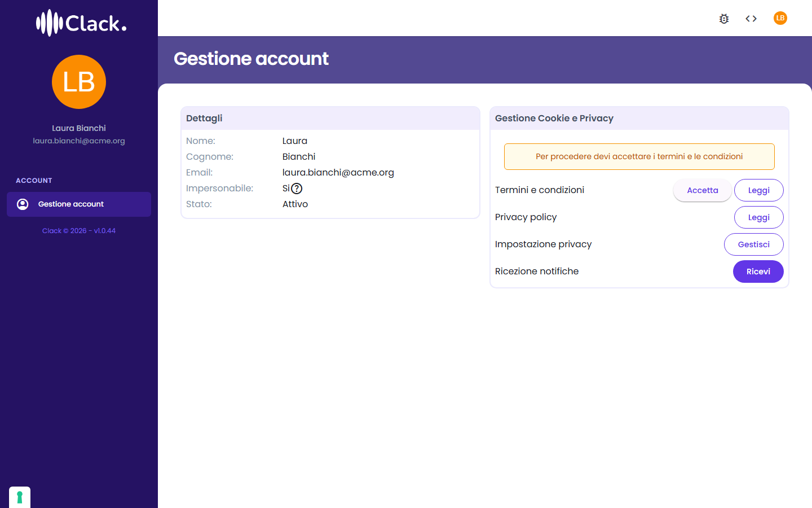The width and height of the screenshot is (812, 508).
Task: Click the help question mark beside Impersonabile
Action: [x=297, y=189]
